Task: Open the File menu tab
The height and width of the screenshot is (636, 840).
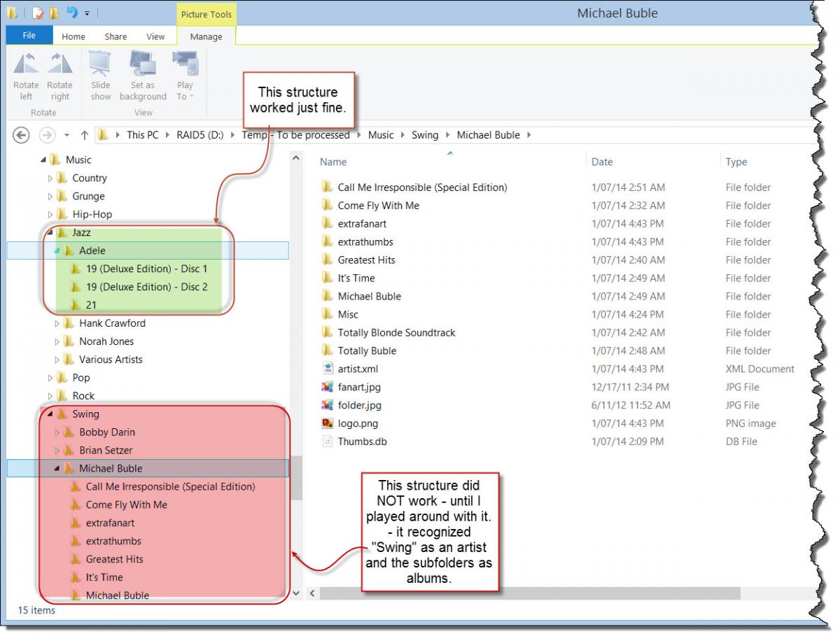Action: (x=29, y=36)
